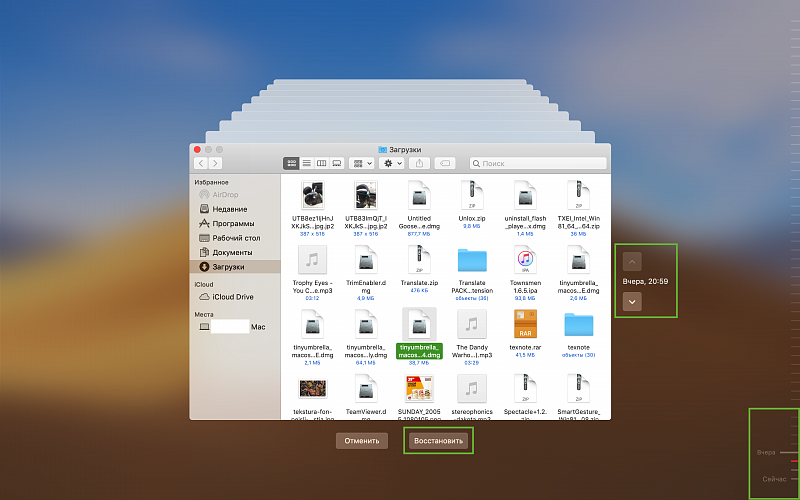The width and height of the screenshot is (800, 500).
Task: Switch to icon view in toolbar
Action: (x=291, y=163)
